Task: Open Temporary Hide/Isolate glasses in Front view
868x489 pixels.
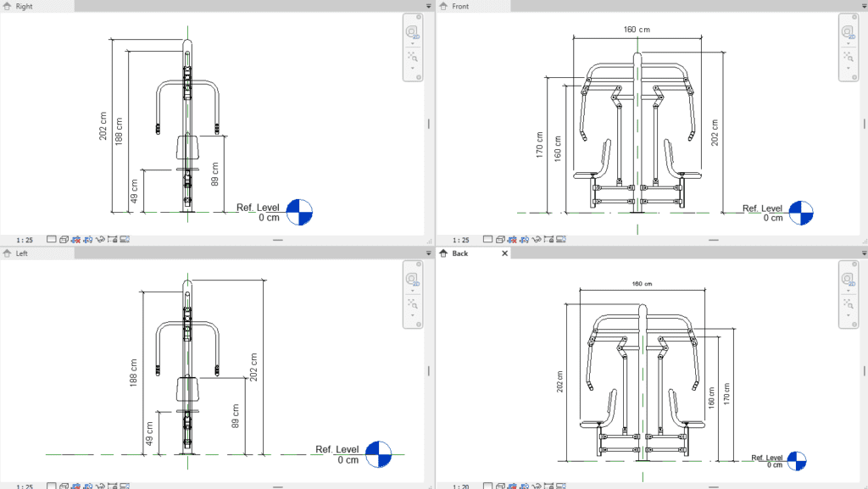Action: [x=537, y=239]
